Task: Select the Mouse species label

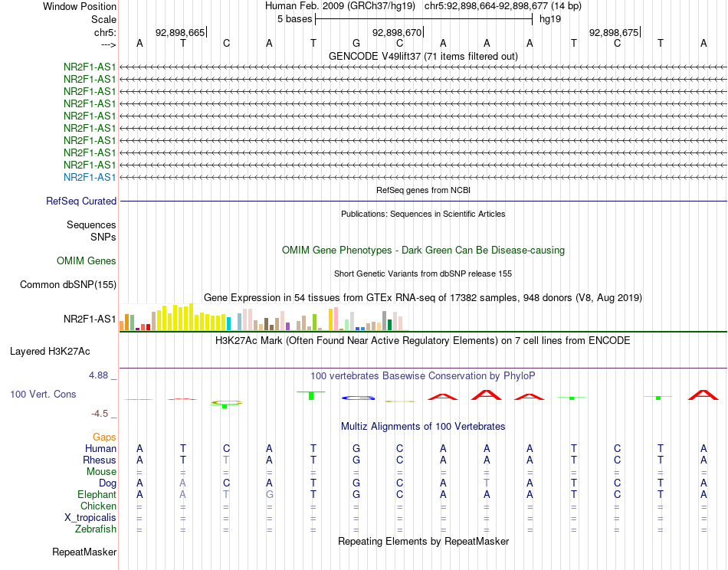Action: coord(101,472)
